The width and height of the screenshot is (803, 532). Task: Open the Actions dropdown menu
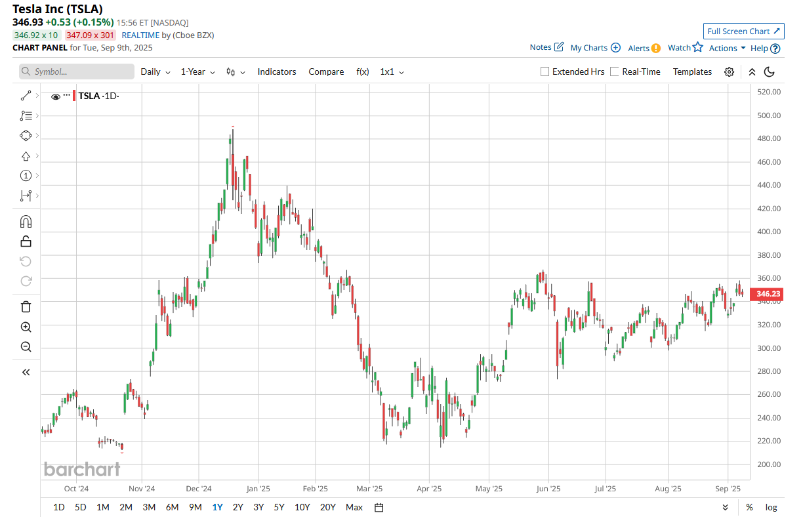[728, 48]
